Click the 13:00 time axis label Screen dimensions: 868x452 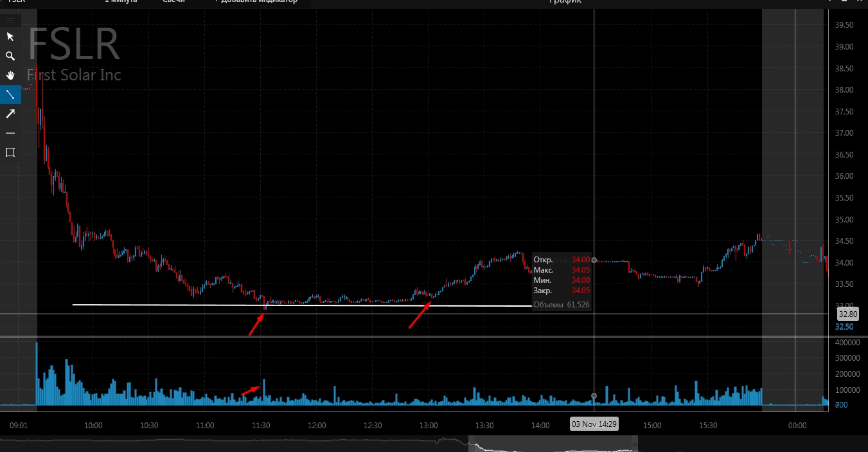pos(429,426)
